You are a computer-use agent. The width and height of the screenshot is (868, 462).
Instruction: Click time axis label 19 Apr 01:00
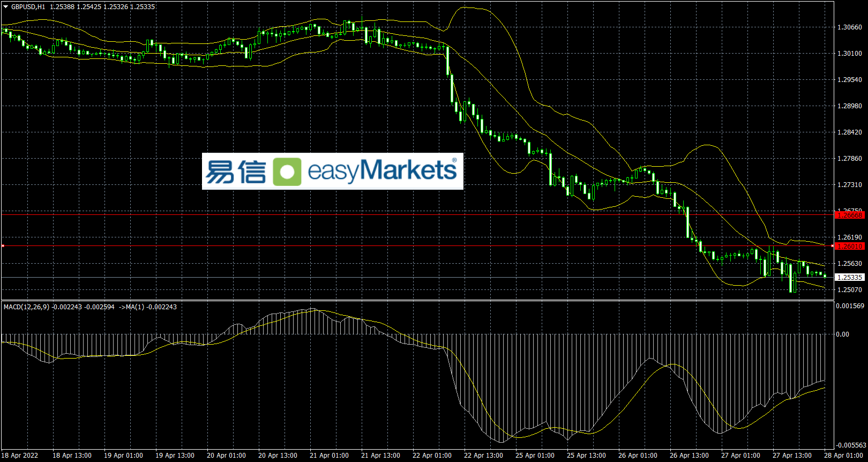pyautogui.click(x=123, y=456)
